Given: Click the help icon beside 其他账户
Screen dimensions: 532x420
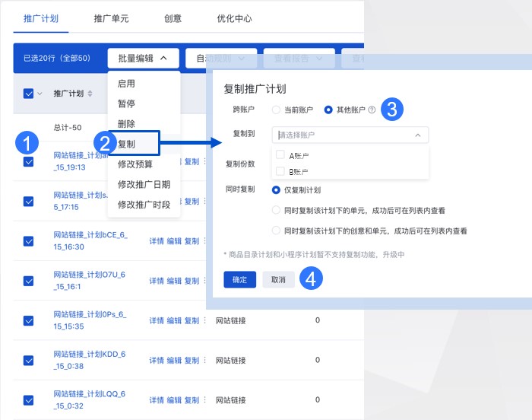Looking at the screenshot, I should [372, 110].
